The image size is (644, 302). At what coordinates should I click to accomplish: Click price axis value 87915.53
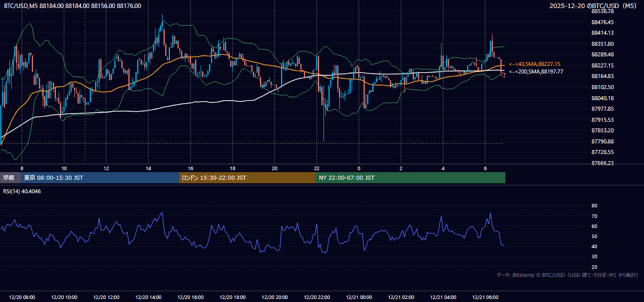[x=602, y=120]
